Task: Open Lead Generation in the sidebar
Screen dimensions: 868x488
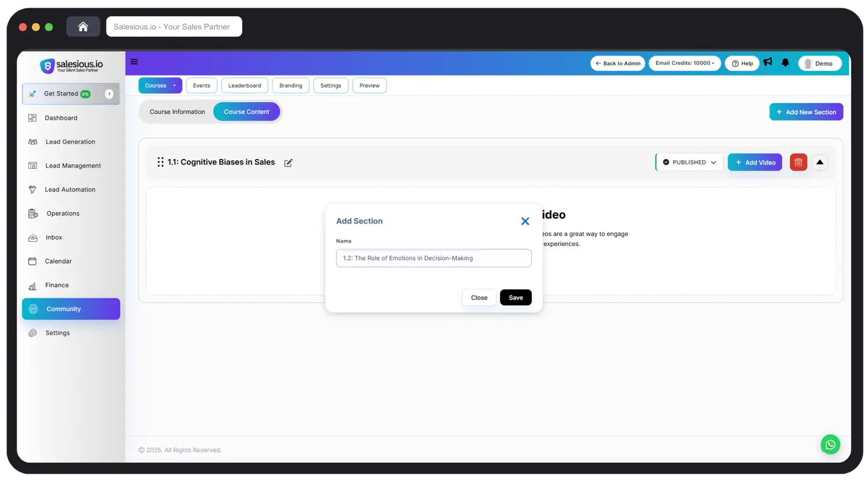Action: [x=70, y=142]
